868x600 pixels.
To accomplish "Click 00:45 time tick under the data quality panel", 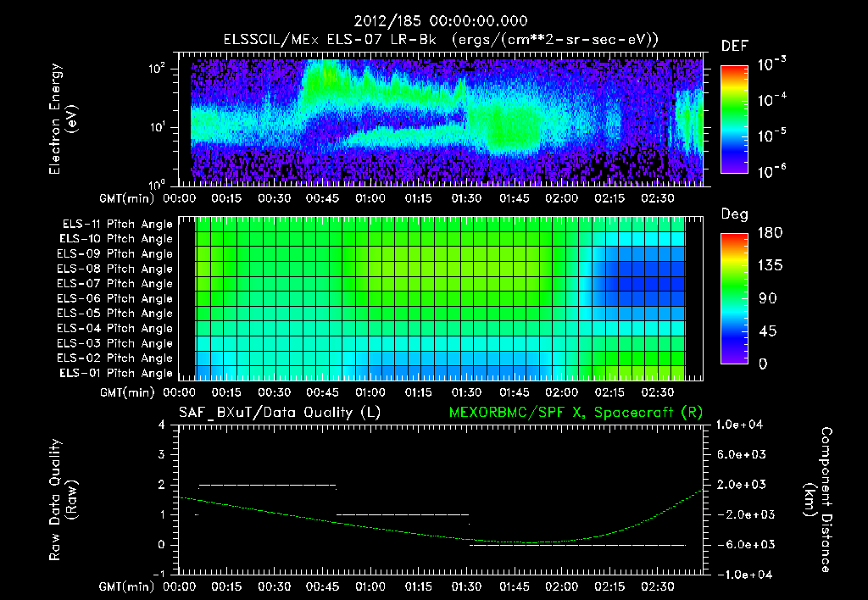I will pyautogui.click(x=322, y=586).
